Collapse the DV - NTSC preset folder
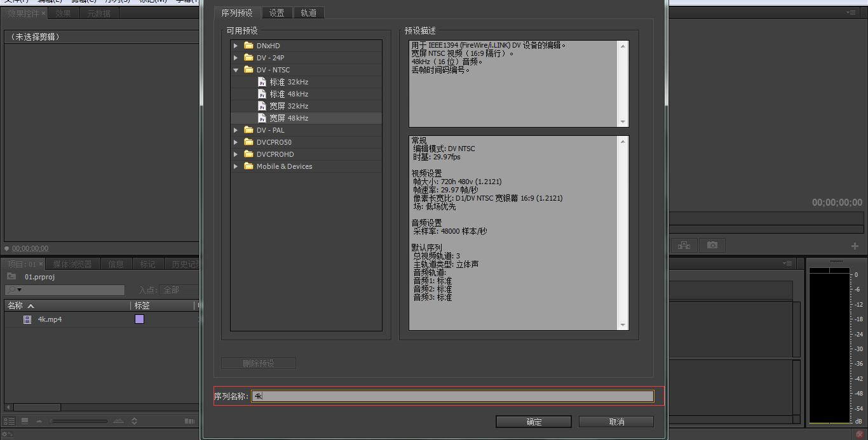 (236, 70)
